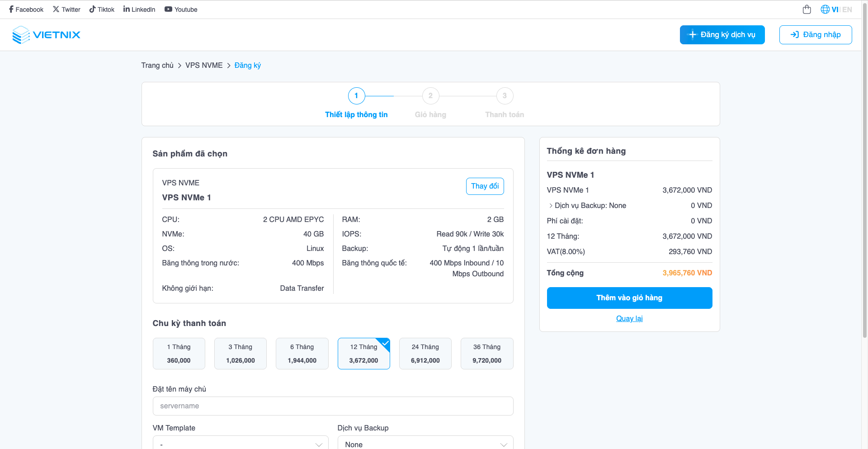Click Thêm vào giỏ hàng button
Viewport: 868px width, 449px height.
[629, 298]
